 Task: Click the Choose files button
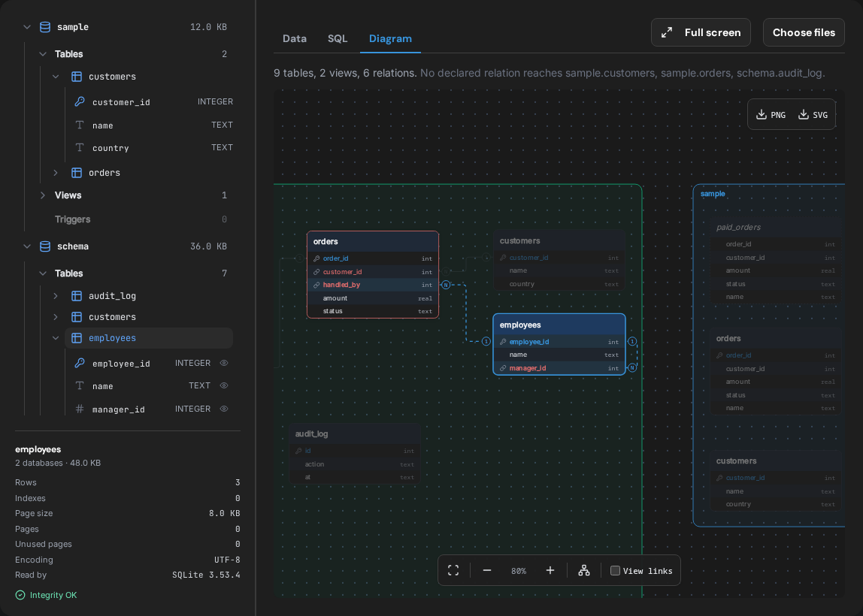click(x=804, y=32)
